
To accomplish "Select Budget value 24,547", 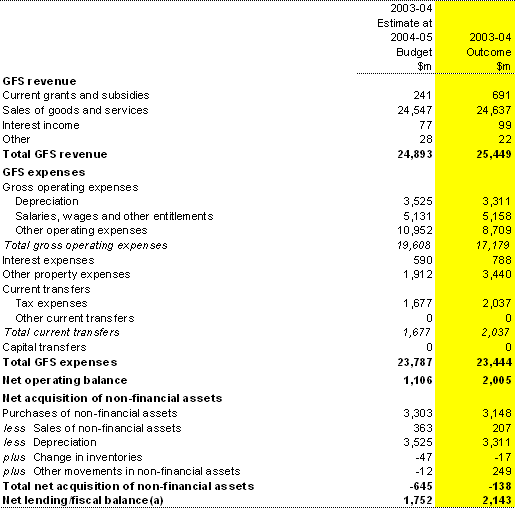I will point(415,110).
